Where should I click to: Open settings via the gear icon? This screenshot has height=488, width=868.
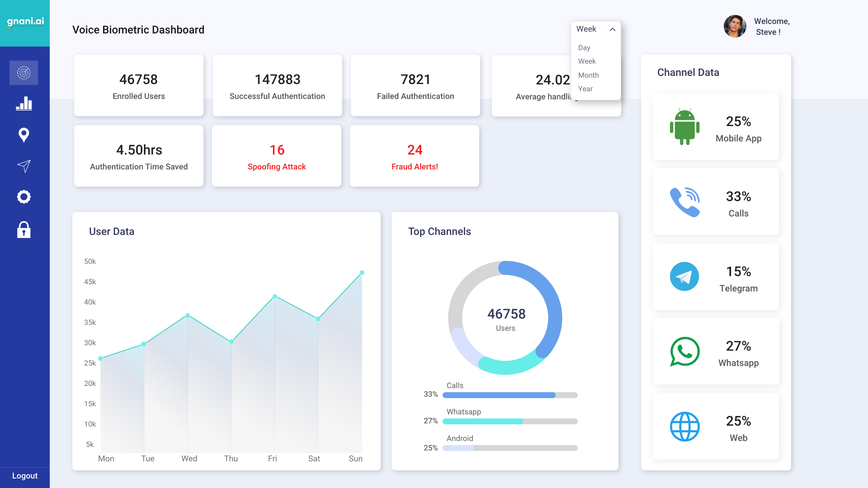pos(24,197)
